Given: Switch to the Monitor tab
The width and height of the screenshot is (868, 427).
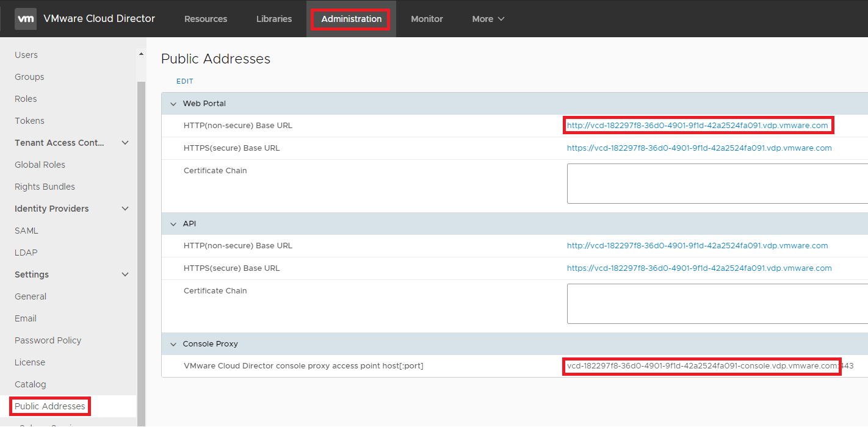Looking at the screenshot, I should coord(427,18).
